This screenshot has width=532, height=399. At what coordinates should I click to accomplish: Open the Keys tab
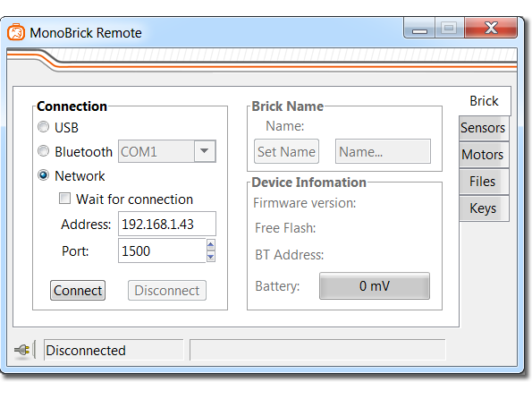coord(483,208)
